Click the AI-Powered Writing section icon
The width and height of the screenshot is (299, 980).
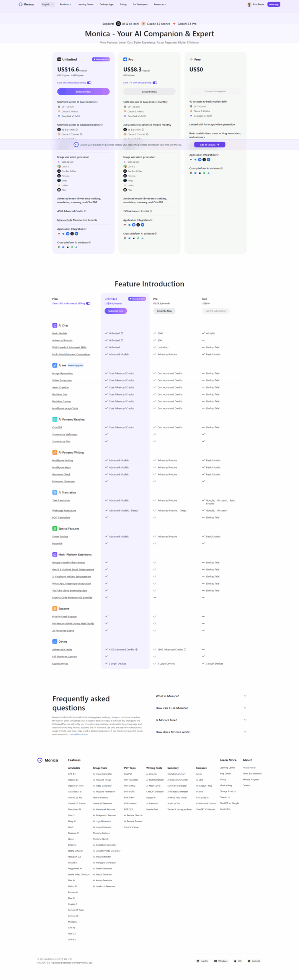click(x=55, y=452)
